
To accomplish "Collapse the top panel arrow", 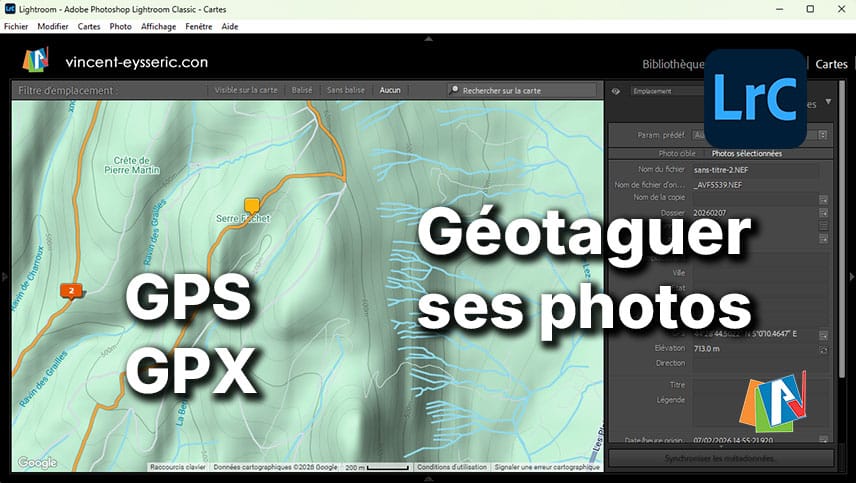I will point(429,39).
